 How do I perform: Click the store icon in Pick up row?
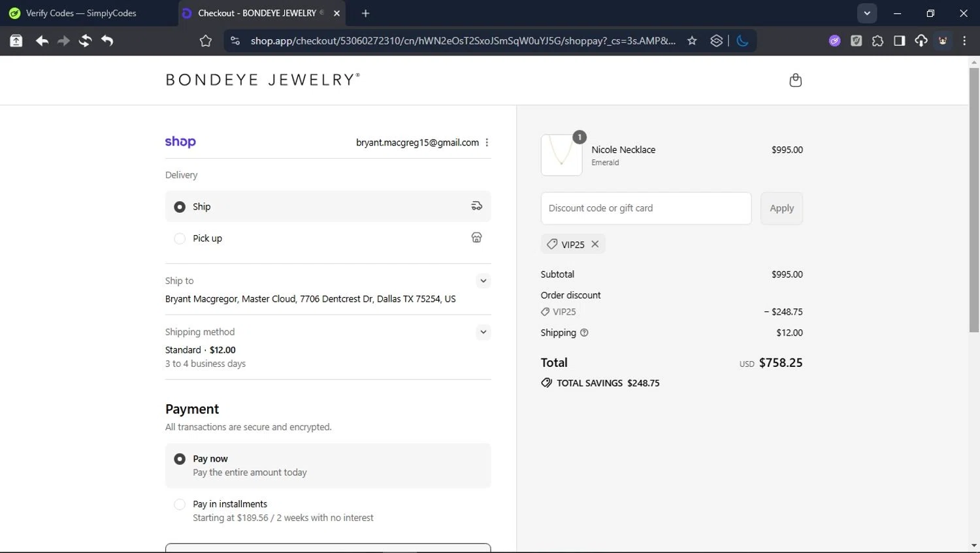477,238
